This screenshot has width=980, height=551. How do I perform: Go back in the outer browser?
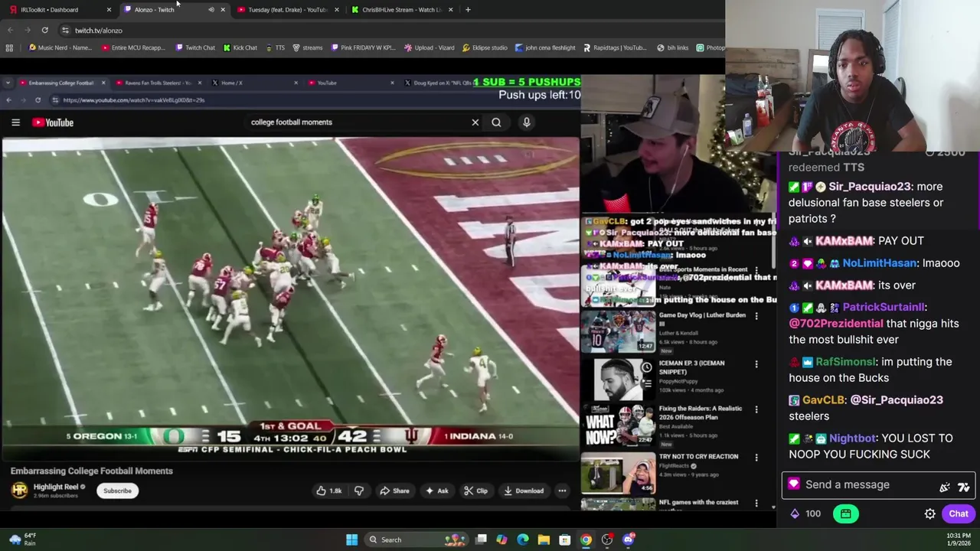click(10, 31)
